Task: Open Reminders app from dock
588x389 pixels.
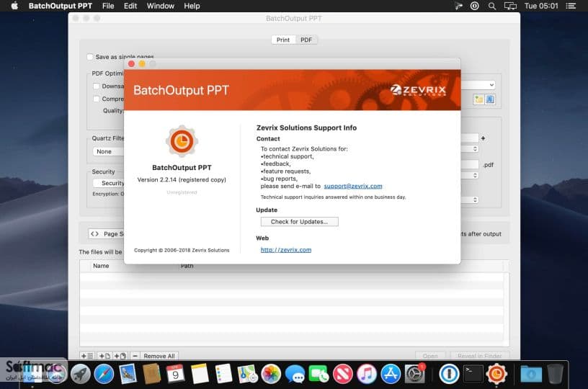Action: point(223,374)
